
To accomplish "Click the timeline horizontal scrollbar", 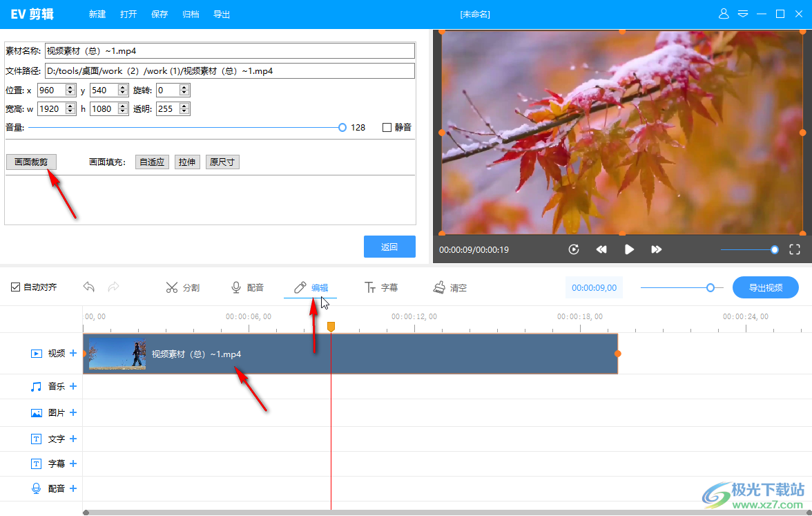I will point(447,513).
